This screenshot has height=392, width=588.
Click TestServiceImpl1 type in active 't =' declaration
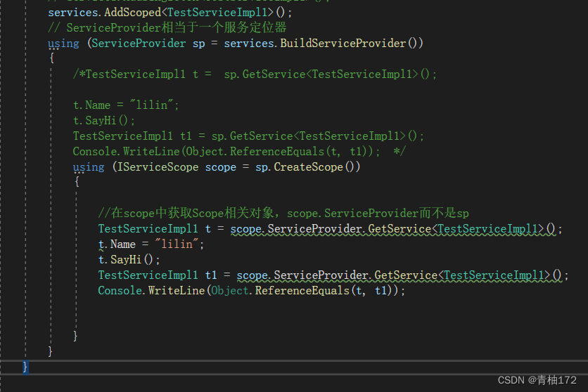click(x=148, y=229)
